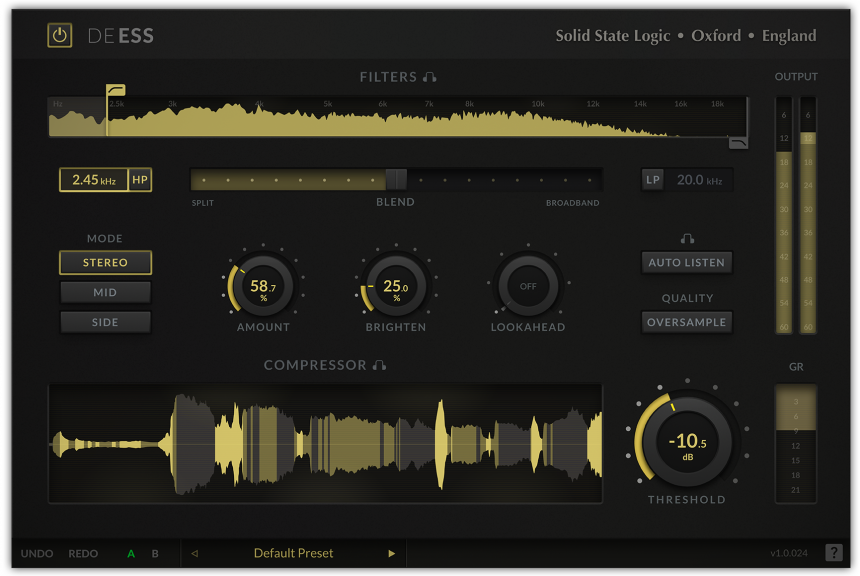Turn on OVERSAMPLE quality mode
The height and width of the screenshot is (576, 860).
(687, 322)
